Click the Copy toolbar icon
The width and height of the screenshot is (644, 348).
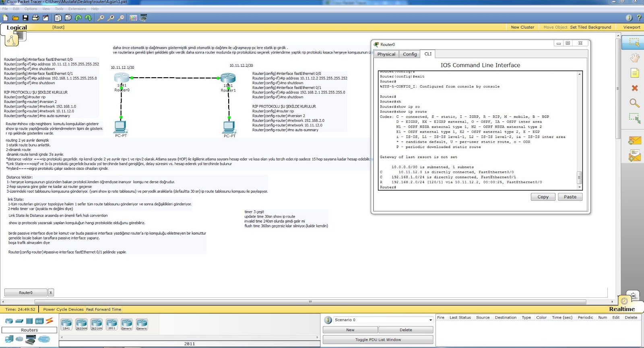(x=58, y=18)
